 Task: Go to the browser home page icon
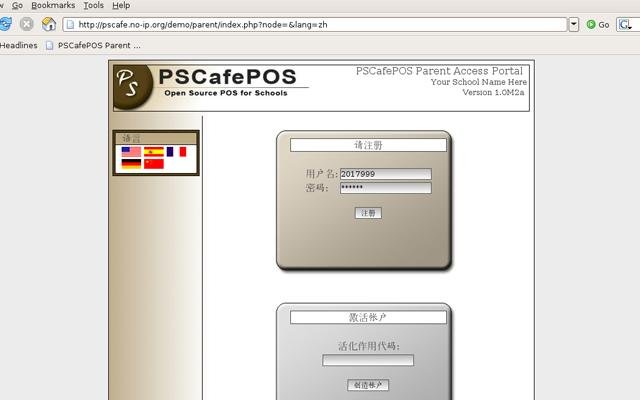coord(49,24)
